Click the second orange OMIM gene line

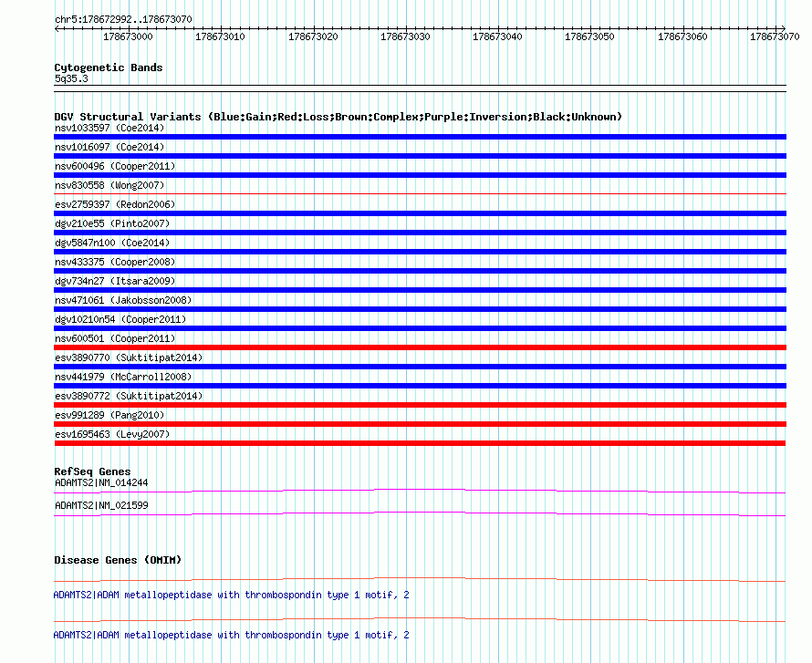(x=420, y=618)
